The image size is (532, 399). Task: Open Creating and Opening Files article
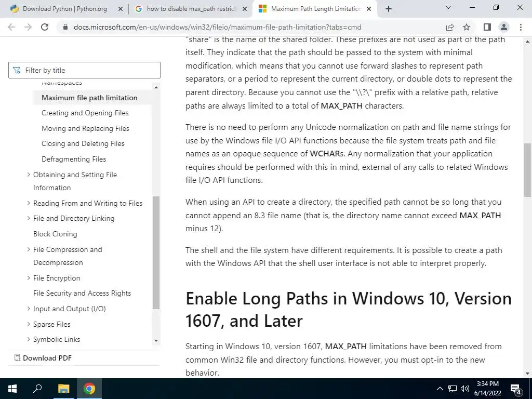click(85, 113)
